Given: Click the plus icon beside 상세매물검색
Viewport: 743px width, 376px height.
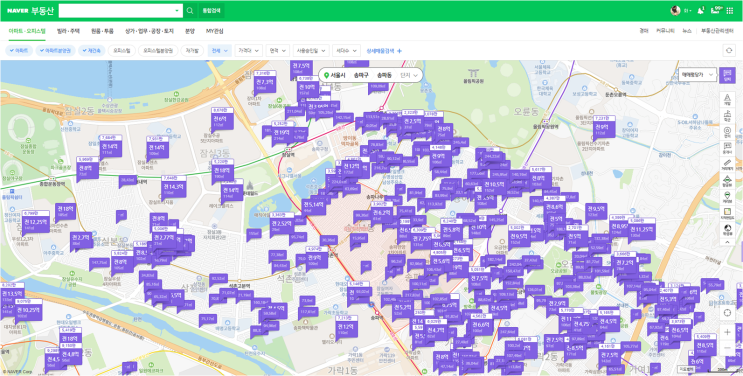Looking at the screenshot, I should (399, 51).
